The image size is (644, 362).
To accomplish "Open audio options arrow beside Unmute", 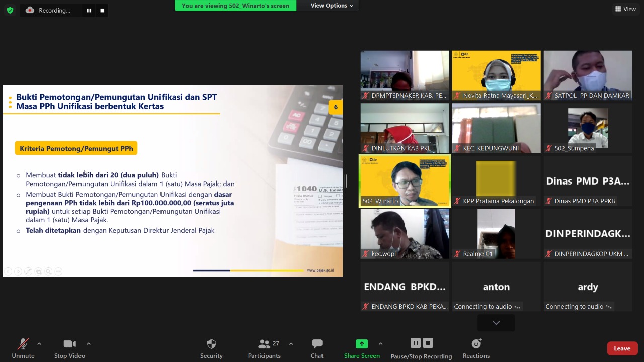I will pyautogui.click(x=39, y=344).
